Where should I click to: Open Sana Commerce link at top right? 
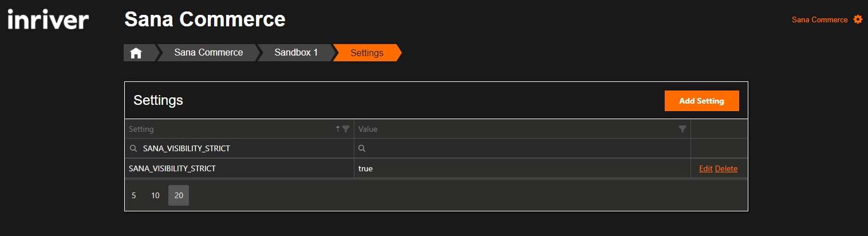click(x=819, y=19)
